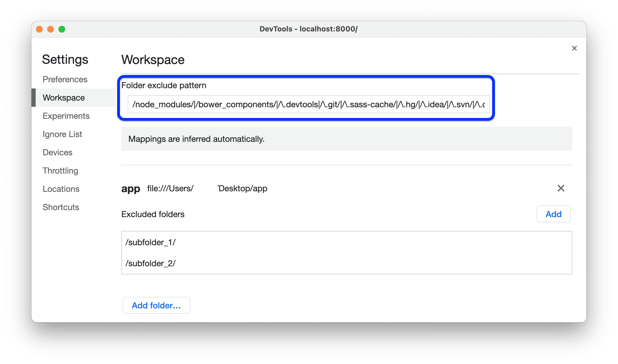Click the Shortcuts icon in sidebar
Image resolution: width=618 pixels, height=364 pixels.
(61, 207)
